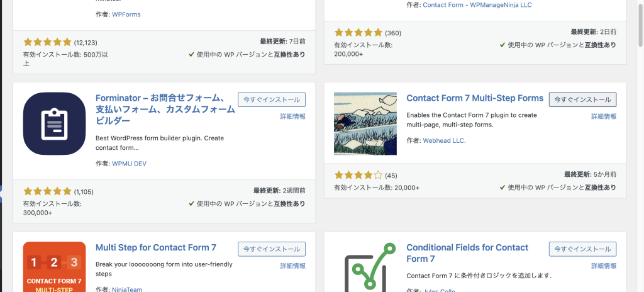Click the text 最終更新: 2週間前
Viewport: 644px width, 292px height.
click(x=279, y=191)
